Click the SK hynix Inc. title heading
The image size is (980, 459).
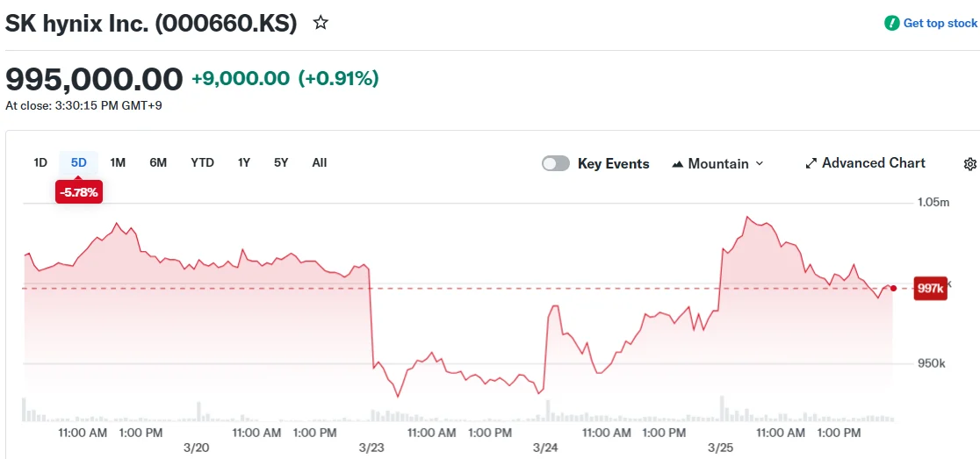[x=151, y=23]
